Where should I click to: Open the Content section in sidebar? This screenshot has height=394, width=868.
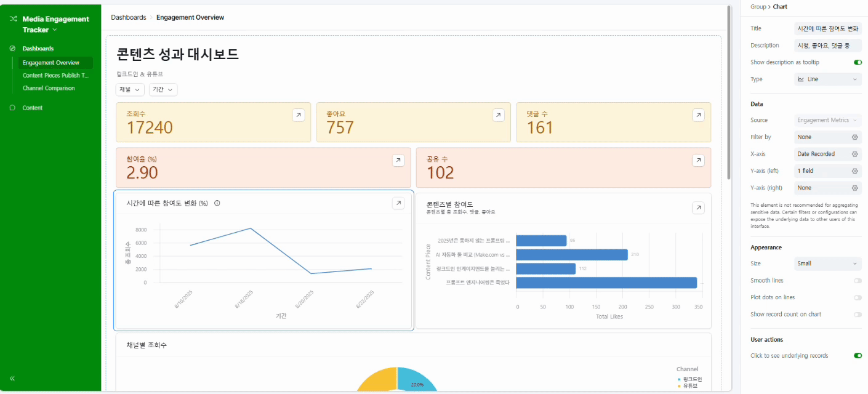coord(33,108)
